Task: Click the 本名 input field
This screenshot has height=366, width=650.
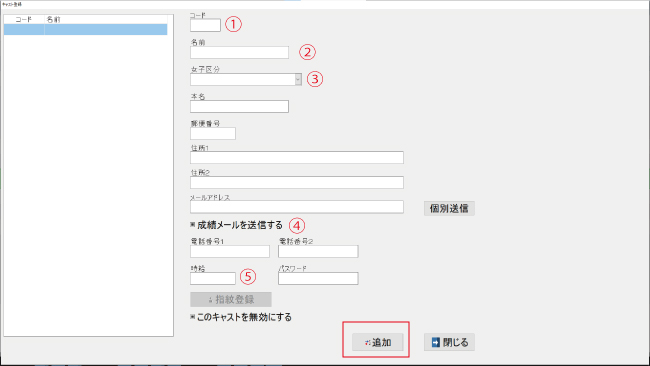Action: (239, 107)
